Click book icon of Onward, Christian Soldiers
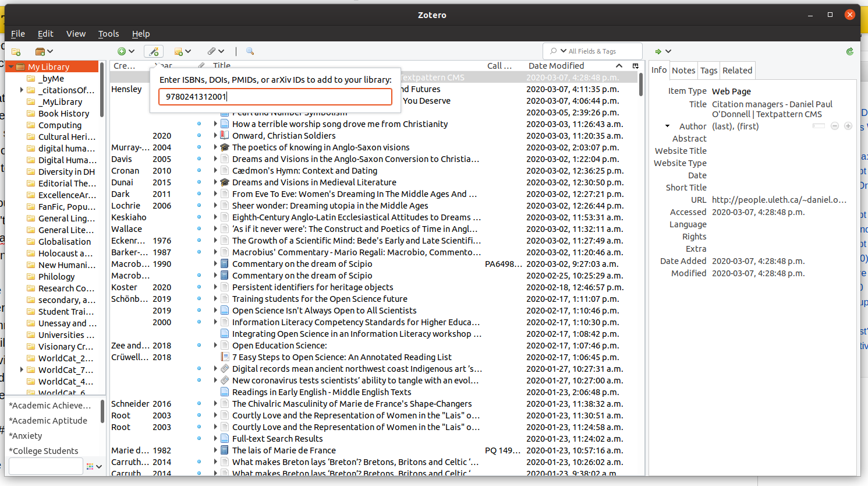The height and width of the screenshot is (486, 868). click(x=225, y=136)
